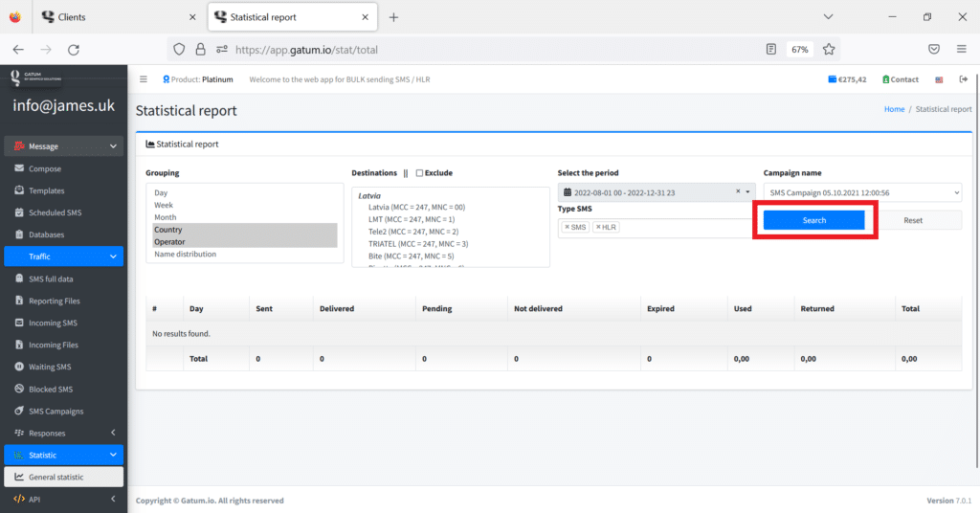Remove the SMS type tag
980x513 pixels.
(x=567, y=227)
